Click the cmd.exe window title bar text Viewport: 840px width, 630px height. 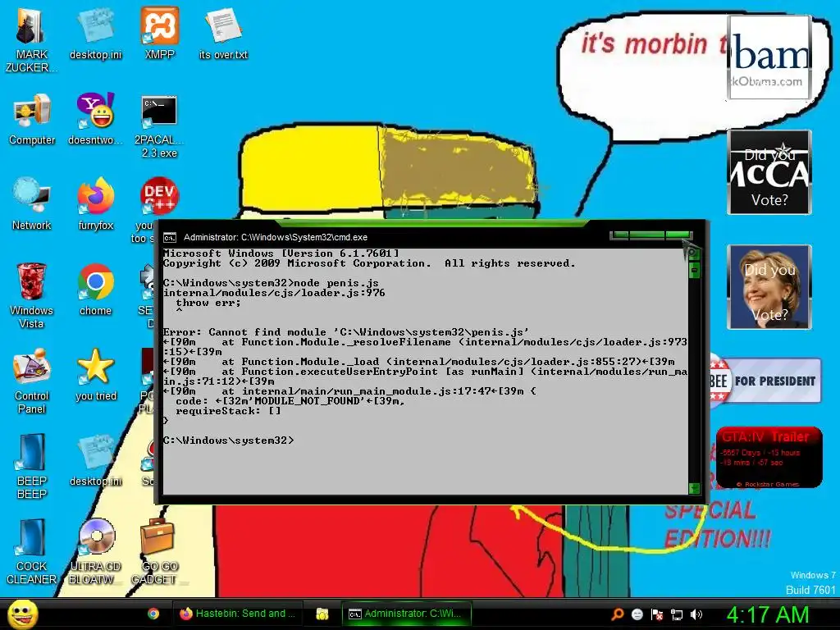276,237
